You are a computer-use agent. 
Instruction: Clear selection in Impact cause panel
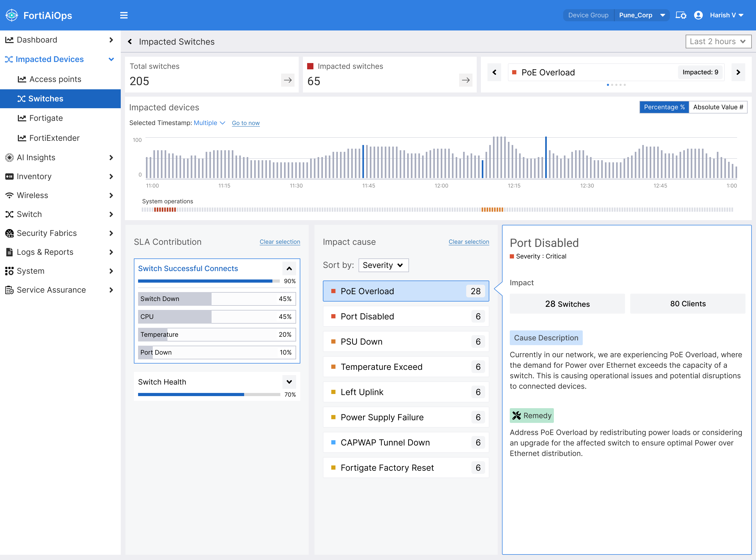coord(469,242)
